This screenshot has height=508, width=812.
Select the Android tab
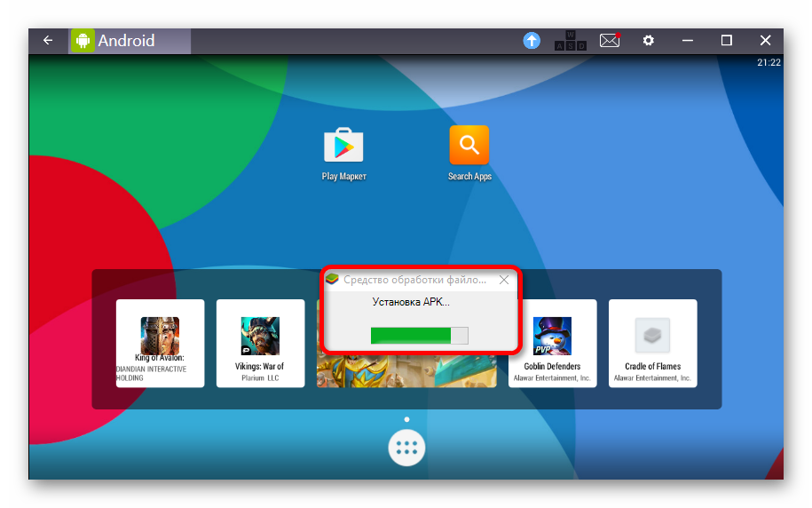tap(130, 41)
